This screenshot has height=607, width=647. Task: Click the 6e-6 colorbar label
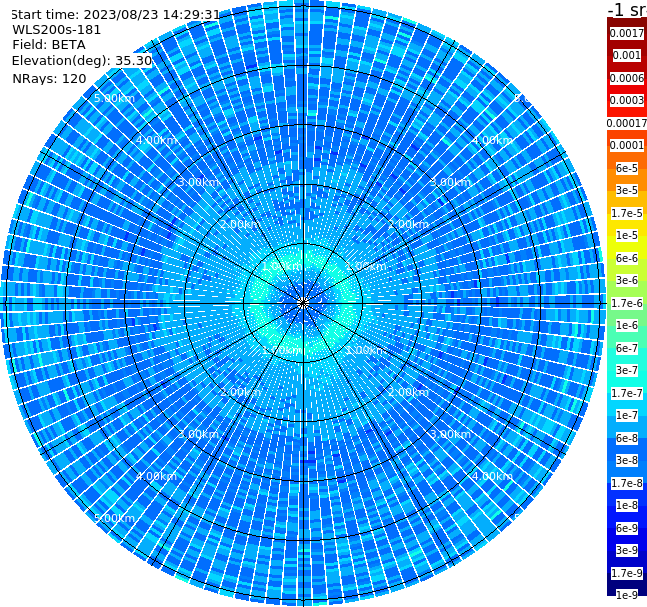pos(627,258)
